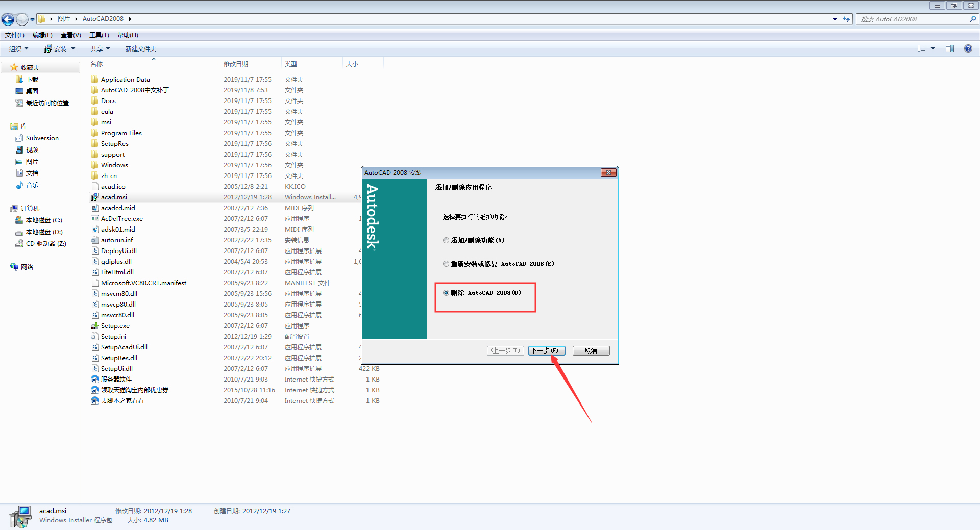Open the 查看(V) menu
The image size is (980, 530).
pyautogui.click(x=70, y=35)
